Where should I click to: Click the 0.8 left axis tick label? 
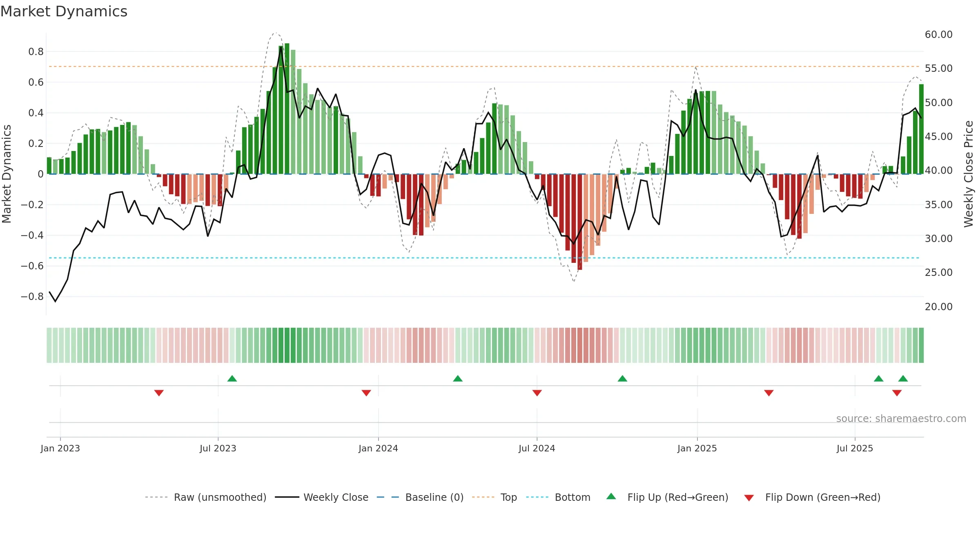tap(36, 51)
